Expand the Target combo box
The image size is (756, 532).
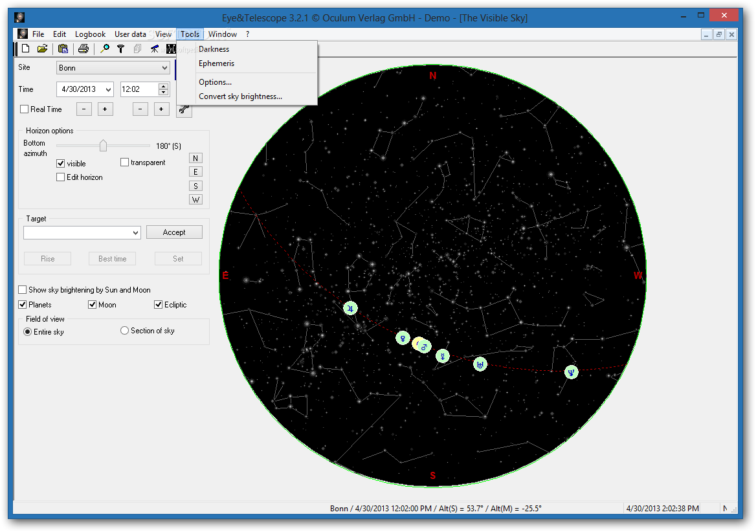click(x=135, y=233)
